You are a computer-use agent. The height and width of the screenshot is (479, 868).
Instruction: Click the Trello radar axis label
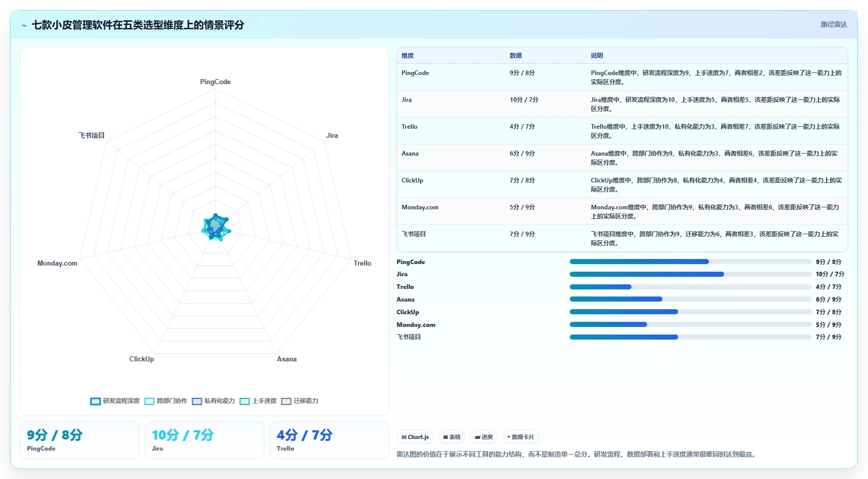point(363,263)
